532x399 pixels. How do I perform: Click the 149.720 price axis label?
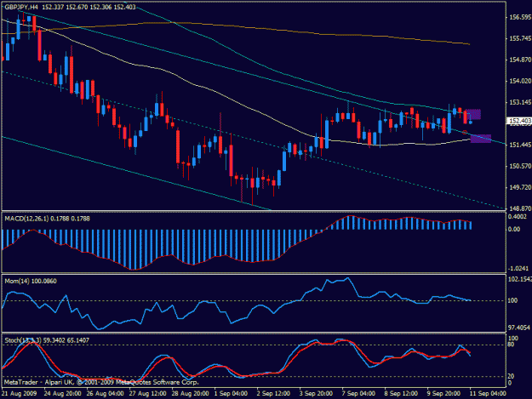point(520,187)
